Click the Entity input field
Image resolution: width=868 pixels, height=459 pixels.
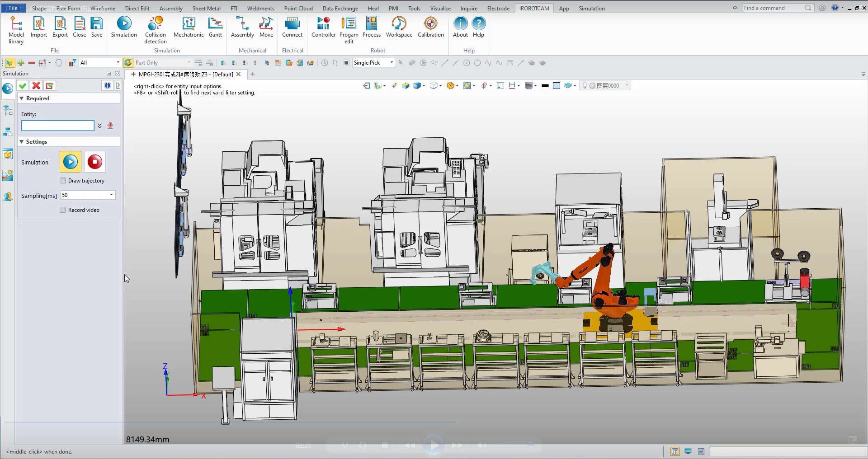(x=58, y=126)
